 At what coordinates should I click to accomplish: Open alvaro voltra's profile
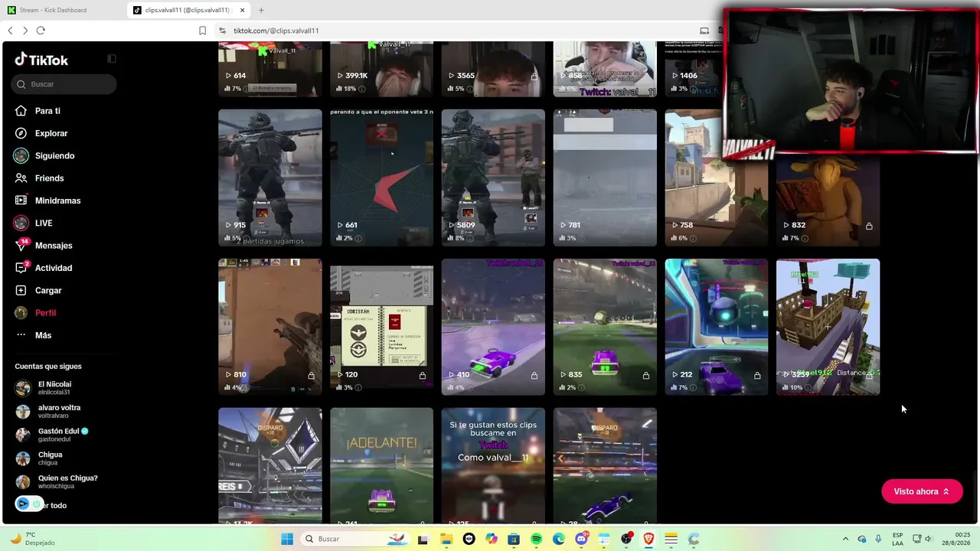click(x=59, y=411)
